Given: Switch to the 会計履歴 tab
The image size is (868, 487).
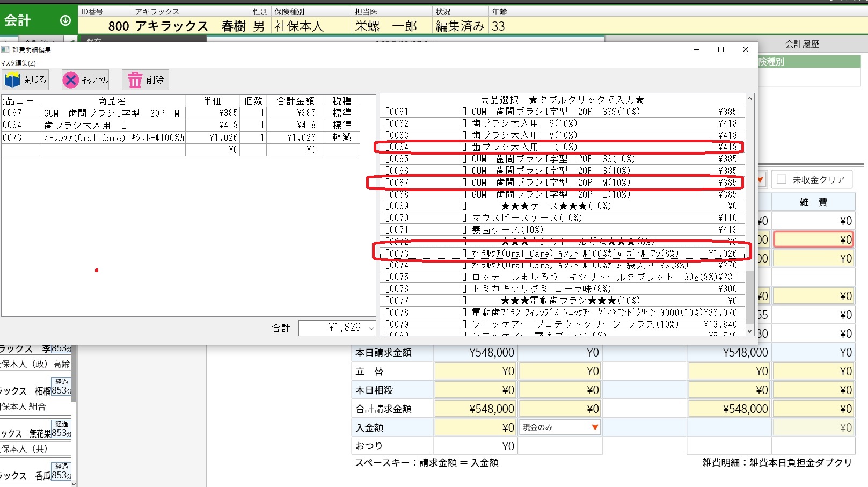Looking at the screenshot, I should [802, 44].
